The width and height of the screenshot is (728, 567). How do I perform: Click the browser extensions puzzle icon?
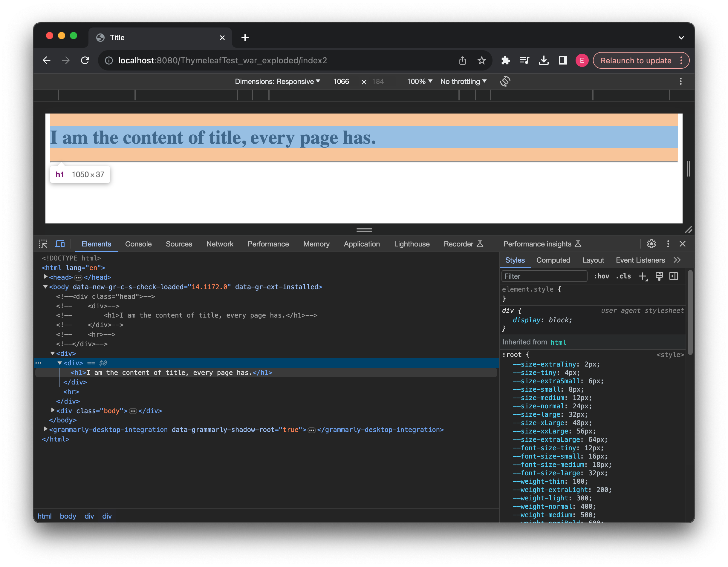coord(505,60)
